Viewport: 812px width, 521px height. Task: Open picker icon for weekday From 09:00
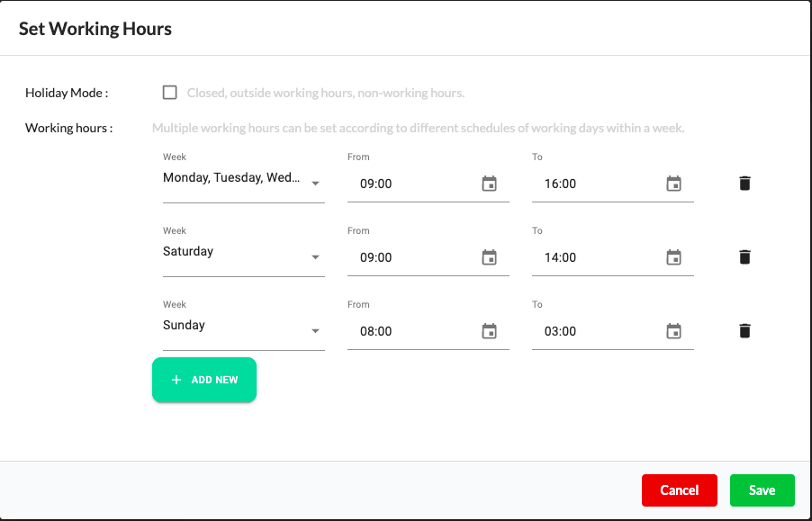click(x=490, y=184)
